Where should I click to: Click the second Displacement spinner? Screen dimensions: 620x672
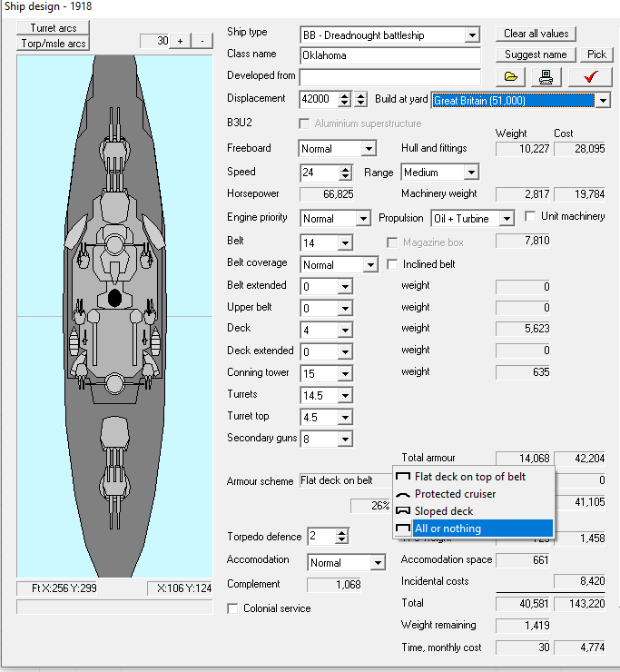(361, 99)
